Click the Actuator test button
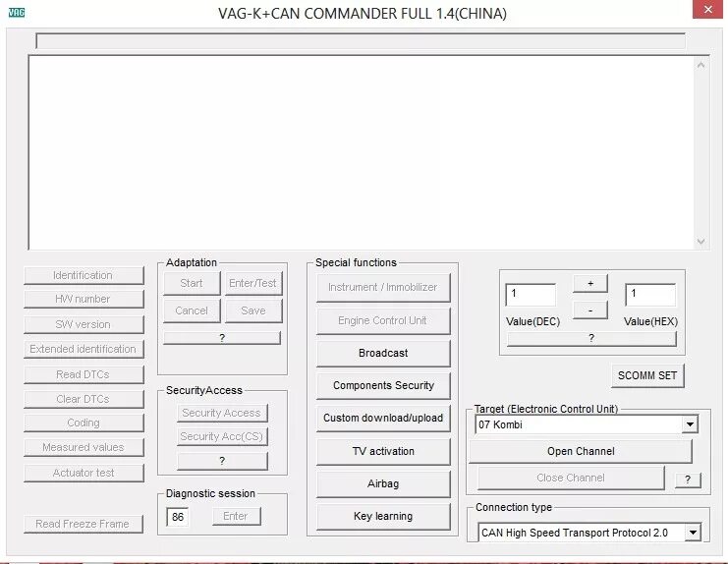 tap(84, 473)
